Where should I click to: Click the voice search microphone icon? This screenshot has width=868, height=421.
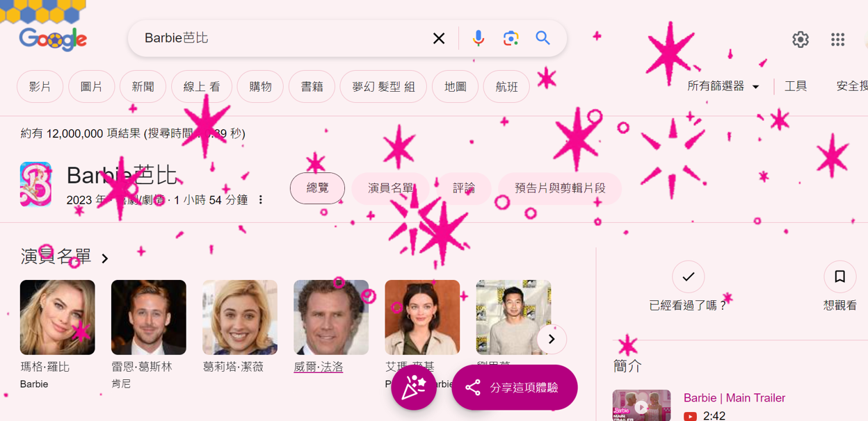tap(478, 38)
